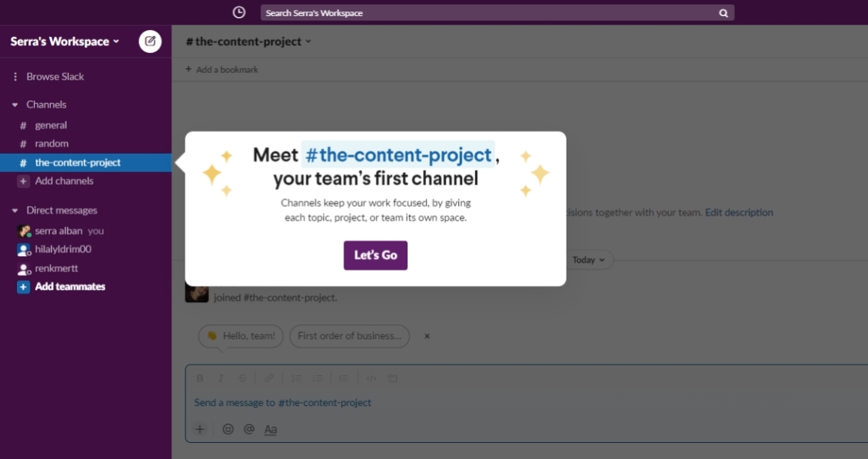
Task: Click the Search Serra's Workspace field
Action: 461,12
